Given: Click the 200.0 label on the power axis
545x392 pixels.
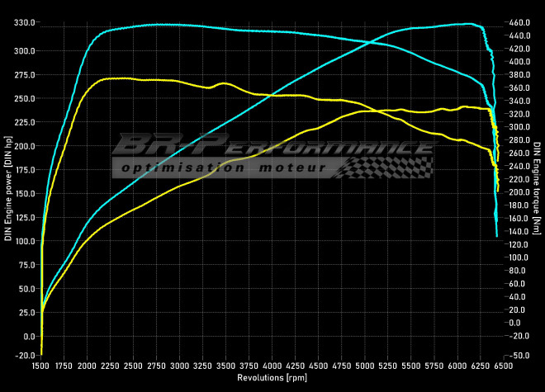Looking at the screenshot, I should point(23,146).
